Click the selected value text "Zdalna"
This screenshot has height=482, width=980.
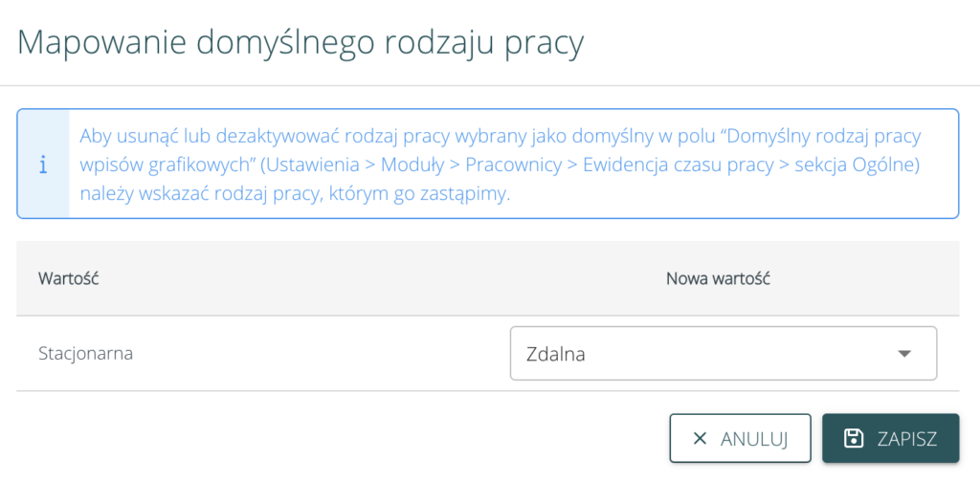(556, 354)
